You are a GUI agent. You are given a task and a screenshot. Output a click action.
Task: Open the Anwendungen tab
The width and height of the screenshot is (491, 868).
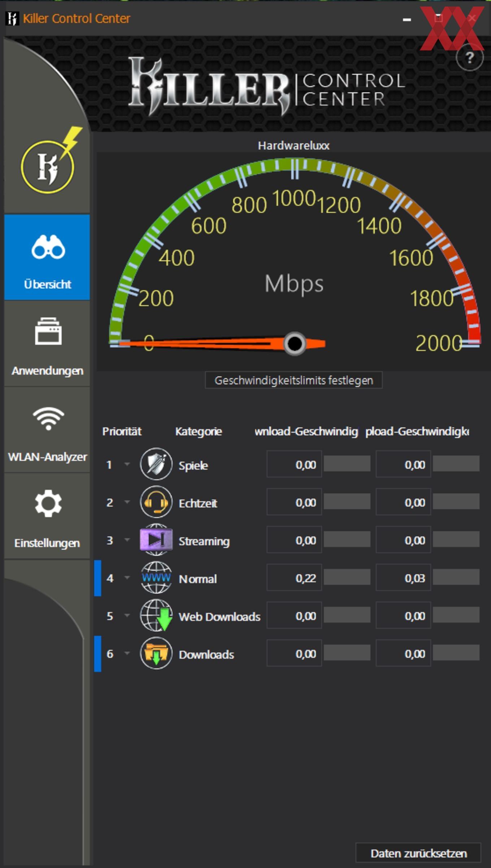(x=47, y=344)
